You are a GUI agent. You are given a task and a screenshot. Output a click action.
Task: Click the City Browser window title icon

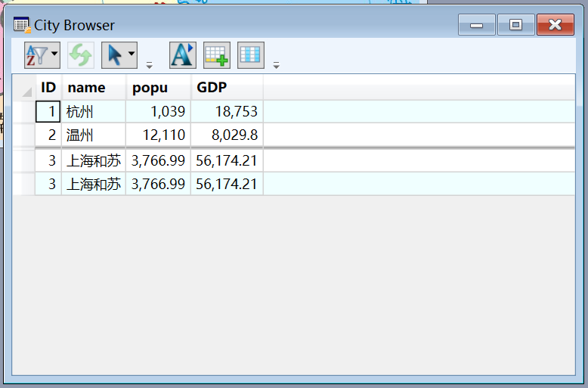[x=22, y=25]
